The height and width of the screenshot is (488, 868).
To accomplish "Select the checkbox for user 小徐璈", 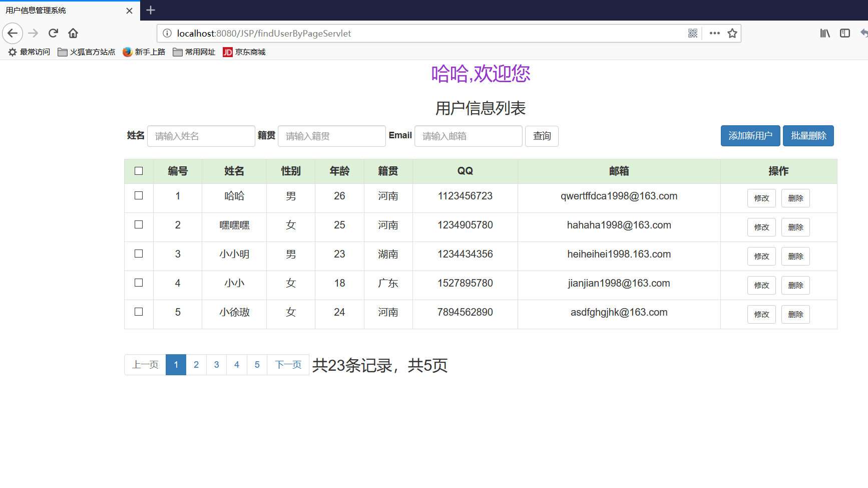I will coord(139,312).
